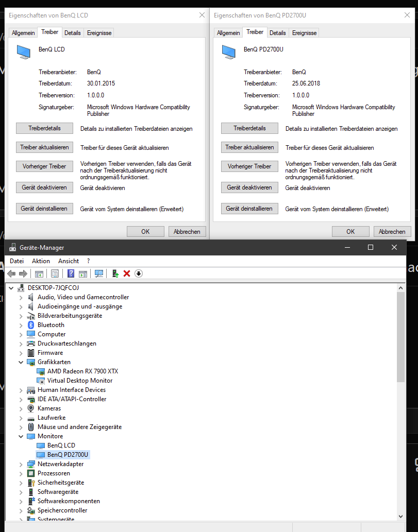The height and width of the screenshot is (532, 418).
Task: Open Ereignisse tab in BenQ PD2700U properties
Action: pos(304,33)
